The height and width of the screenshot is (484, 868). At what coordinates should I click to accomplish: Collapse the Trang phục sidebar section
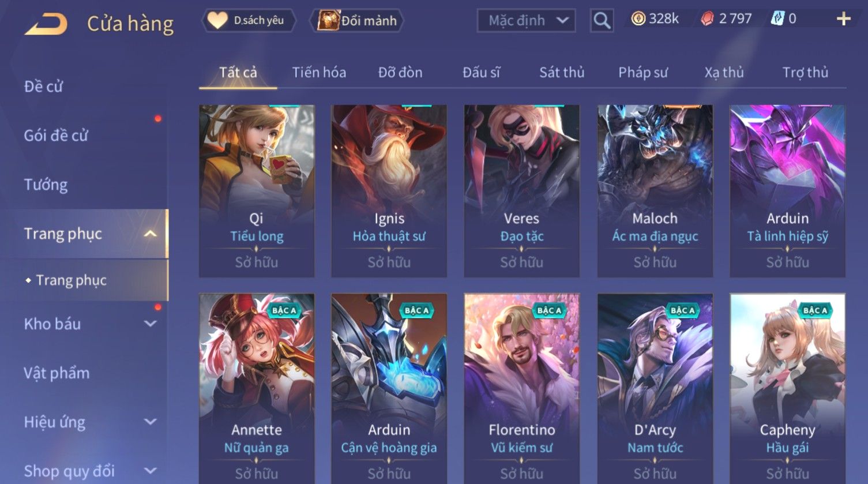[x=150, y=234]
